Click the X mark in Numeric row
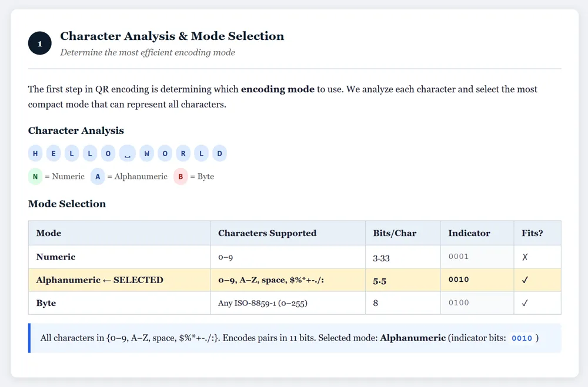 coord(525,257)
